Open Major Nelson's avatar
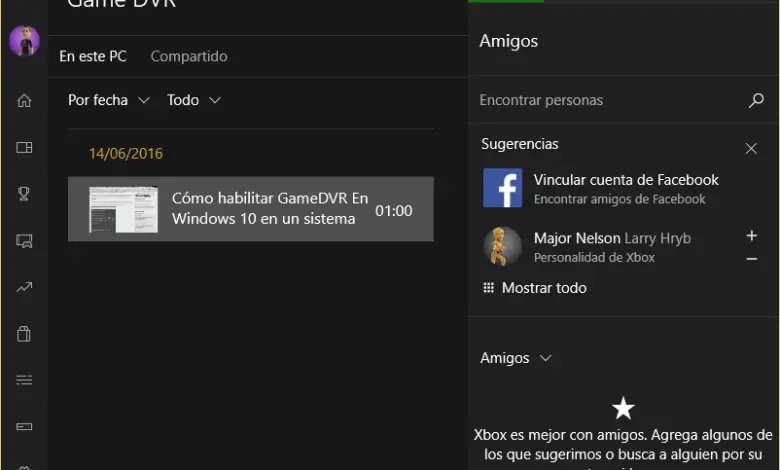This screenshot has height=470, width=780. point(502,246)
